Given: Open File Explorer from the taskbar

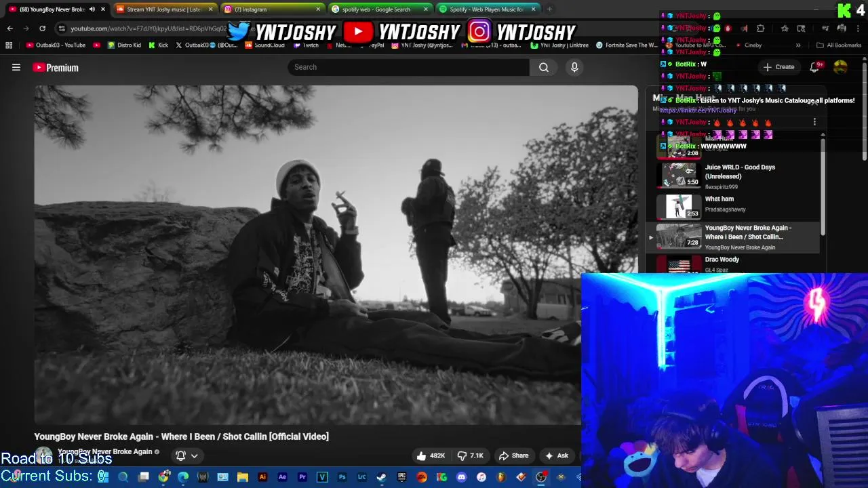Looking at the screenshot, I should point(243,477).
